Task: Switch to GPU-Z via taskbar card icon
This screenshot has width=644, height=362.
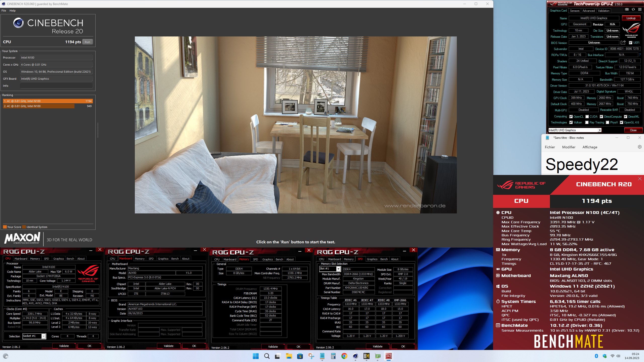Action: pos(378,356)
